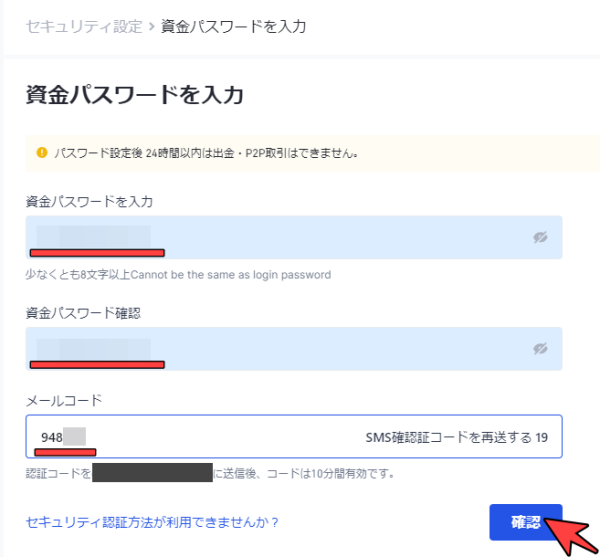Focus the fund password input field
The height and width of the screenshot is (557, 600).
294,237
